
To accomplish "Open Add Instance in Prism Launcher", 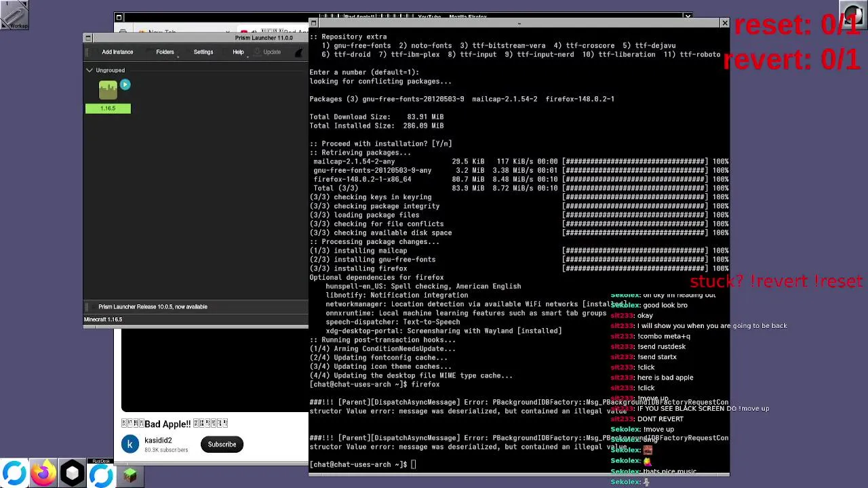I will 117,52.
